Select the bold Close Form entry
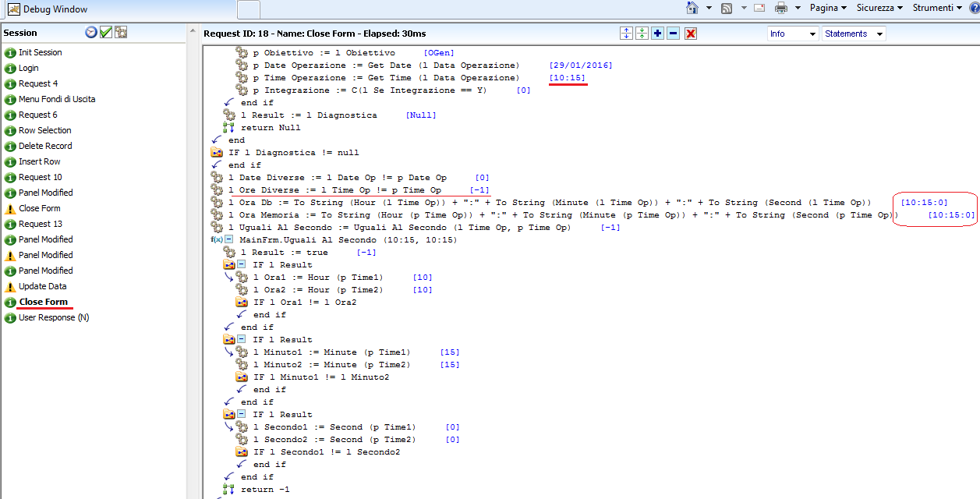980x499 pixels. tap(44, 302)
